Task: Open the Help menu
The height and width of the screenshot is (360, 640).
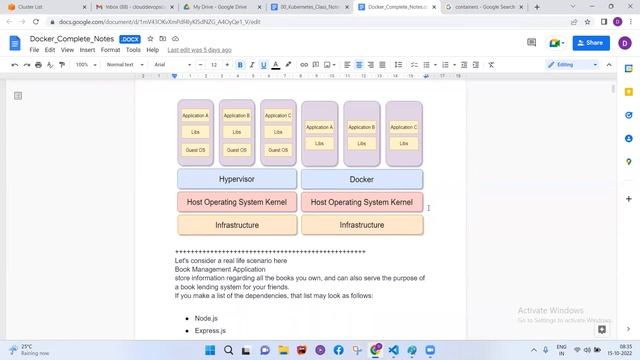Action: 153,50
